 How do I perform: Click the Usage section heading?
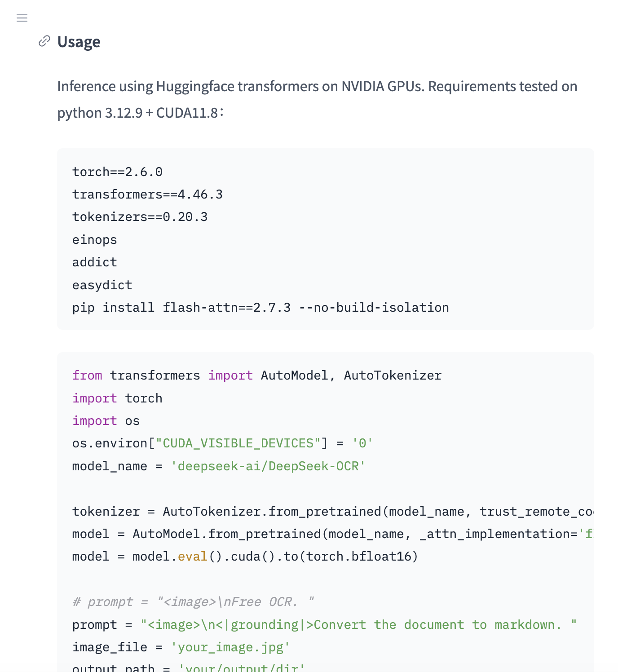(79, 42)
